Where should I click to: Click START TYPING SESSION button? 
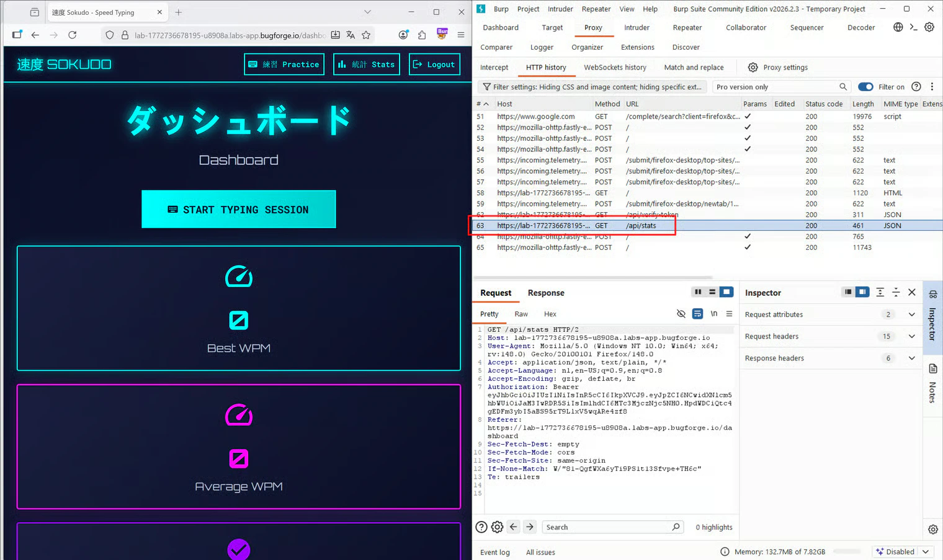click(x=239, y=210)
